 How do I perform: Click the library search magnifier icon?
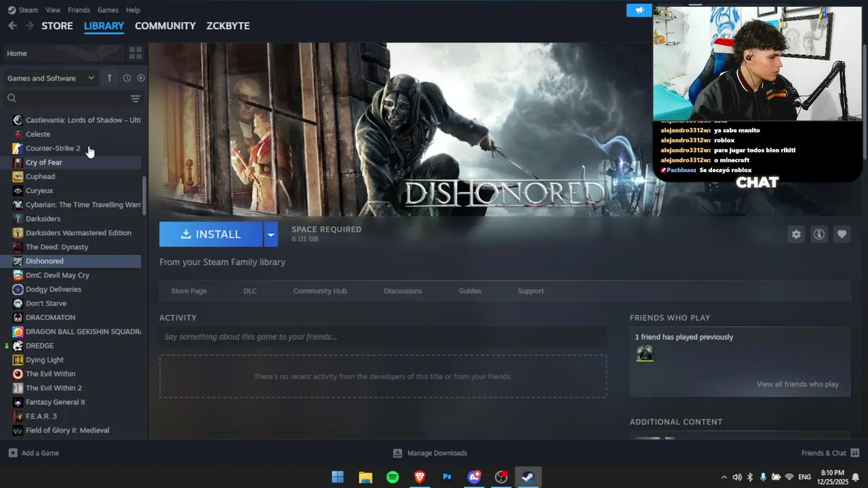point(12,98)
